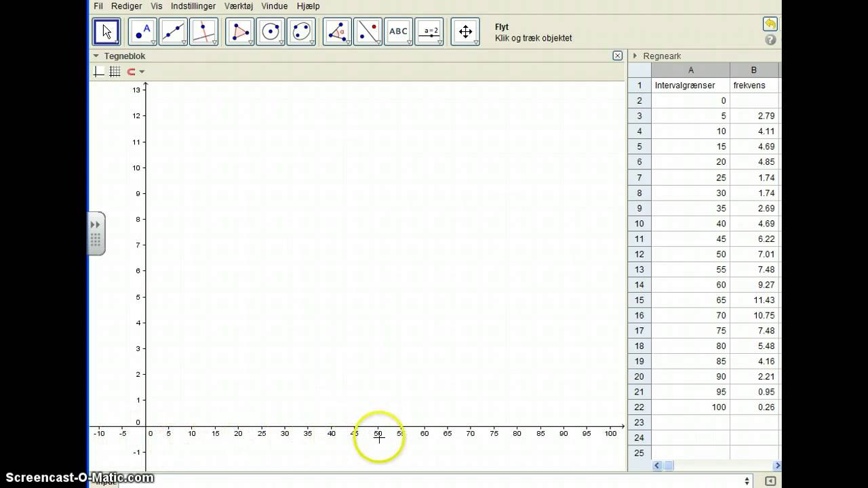This screenshot has width=868, height=488.
Task: Select cell with value 7.01
Action: pyautogui.click(x=754, y=254)
